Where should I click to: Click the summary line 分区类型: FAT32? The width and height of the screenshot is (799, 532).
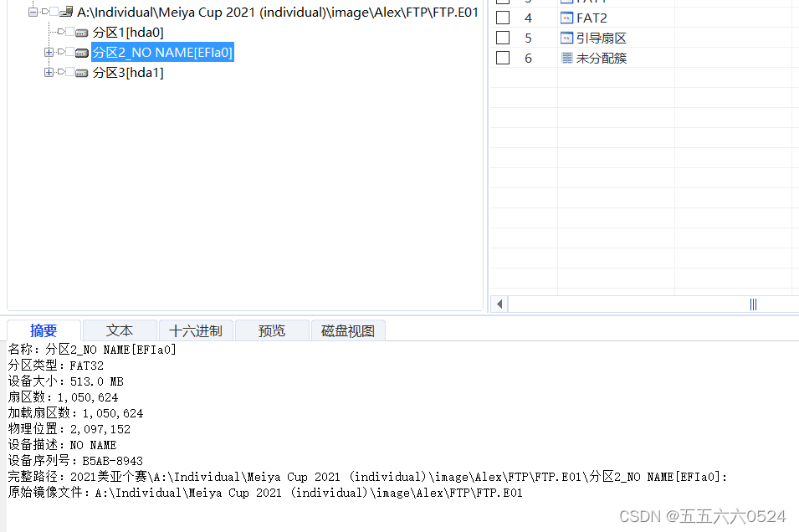click(x=56, y=366)
